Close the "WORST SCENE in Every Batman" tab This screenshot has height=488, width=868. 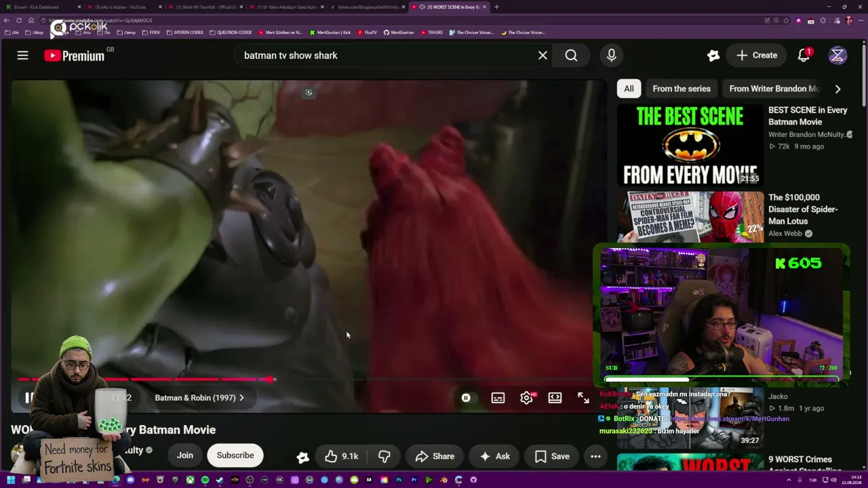(x=485, y=7)
